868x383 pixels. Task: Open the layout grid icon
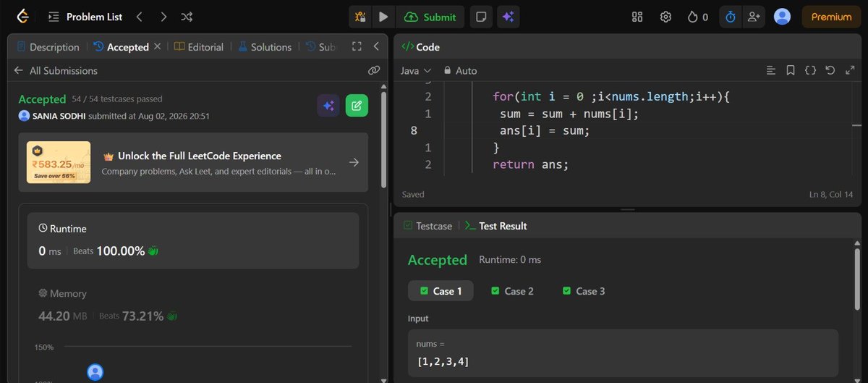(x=637, y=17)
